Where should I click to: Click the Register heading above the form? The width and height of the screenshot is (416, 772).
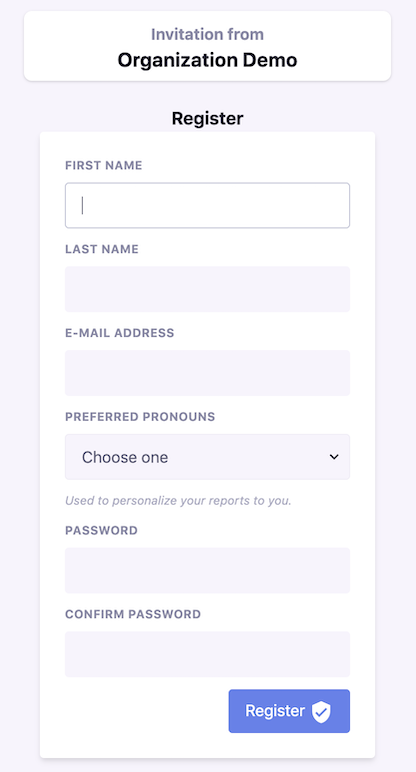(x=207, y=118)
